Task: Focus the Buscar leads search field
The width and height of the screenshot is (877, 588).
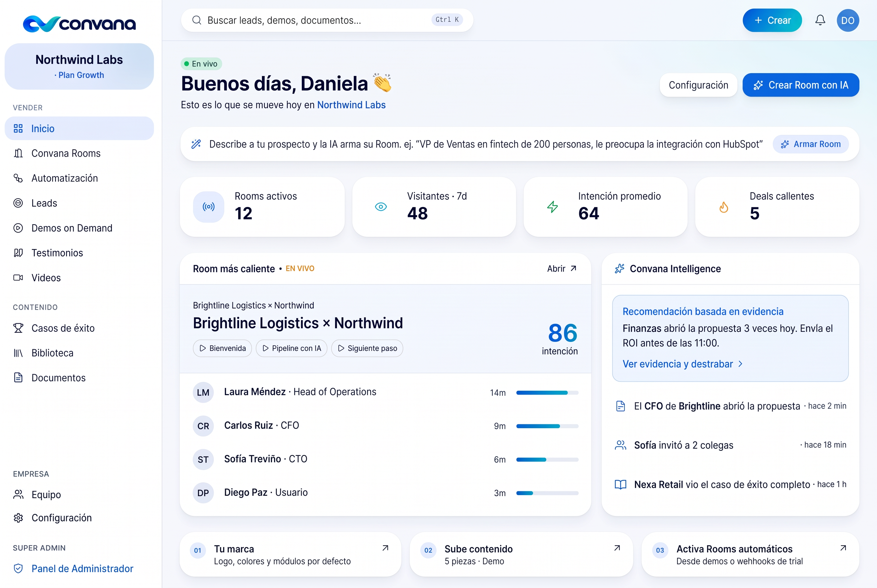Action: (327, 20)
